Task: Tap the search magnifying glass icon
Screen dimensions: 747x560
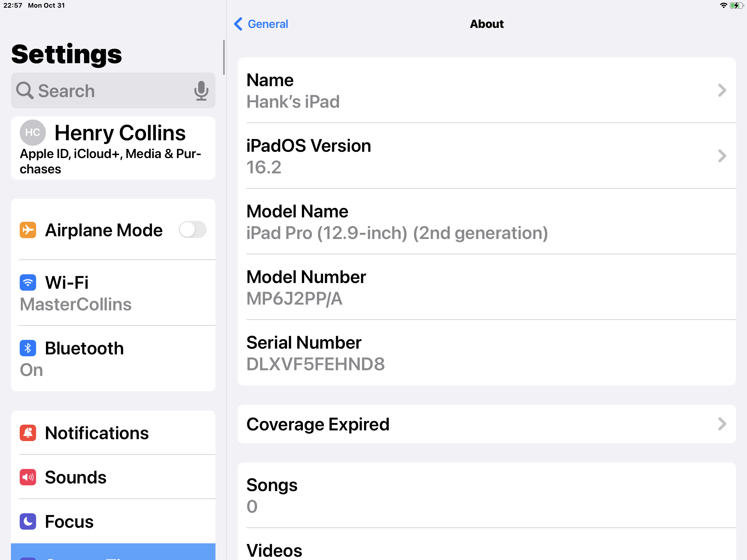Action: (x=25, y=91)
